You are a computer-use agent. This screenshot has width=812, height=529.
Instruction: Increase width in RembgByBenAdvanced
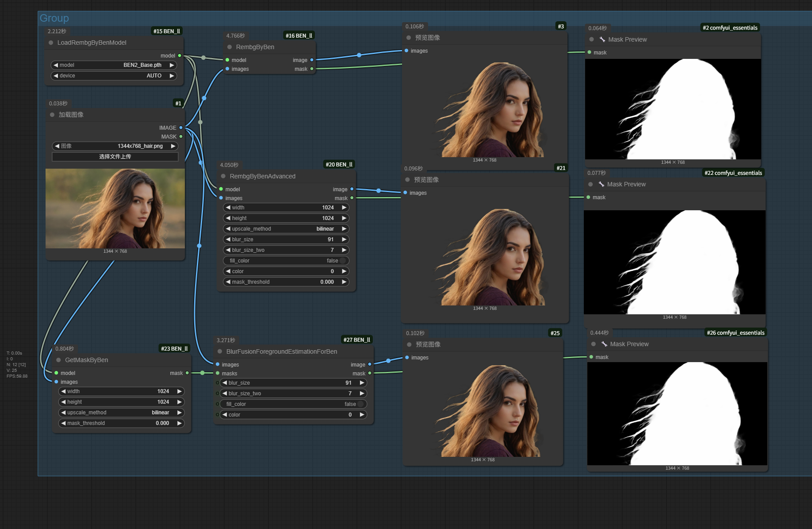pyautogui.click(x=344, y=208)
